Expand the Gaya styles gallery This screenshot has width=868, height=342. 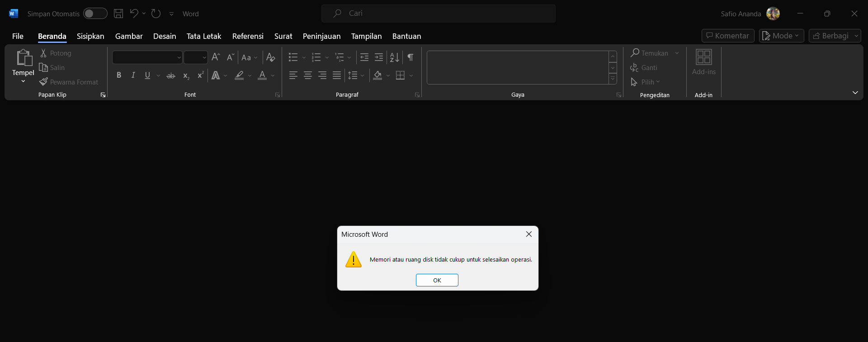613,79
